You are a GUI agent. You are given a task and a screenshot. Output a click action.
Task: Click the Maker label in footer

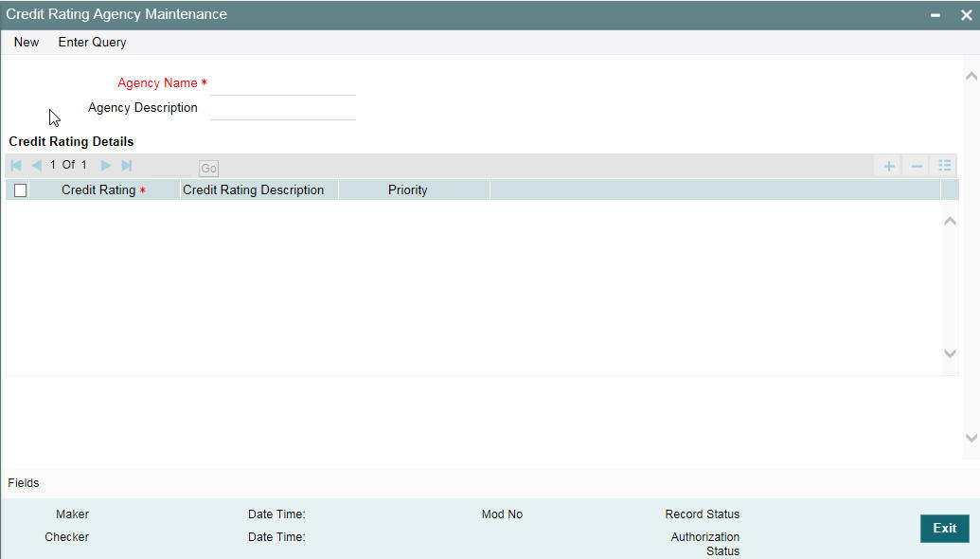tap(73, 514)
